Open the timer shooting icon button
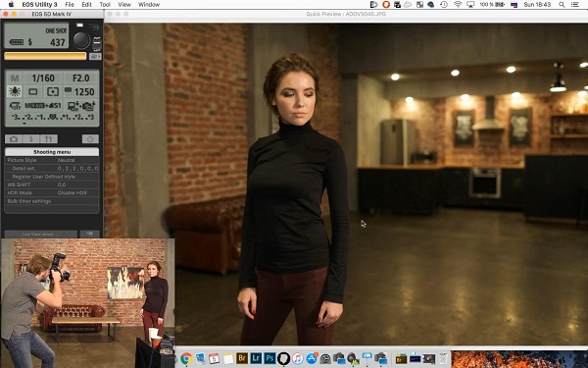The width and height of the screenshot is (588, 368). click(90, 139)
